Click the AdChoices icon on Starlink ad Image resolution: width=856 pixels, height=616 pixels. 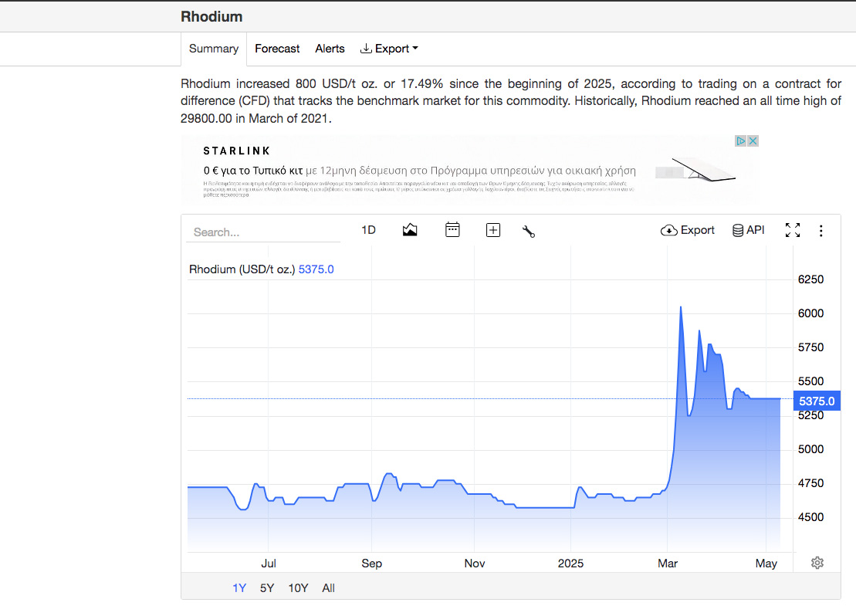pyautogui.click(x=740, y=141)
